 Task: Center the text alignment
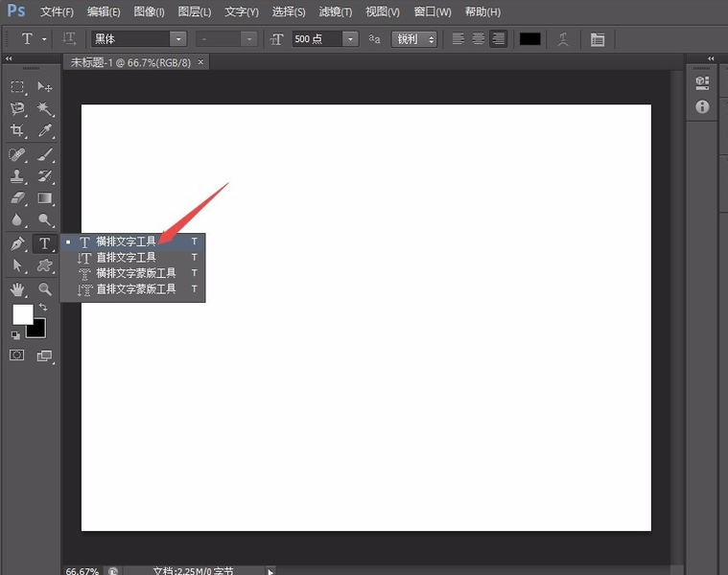click(479, 39)
